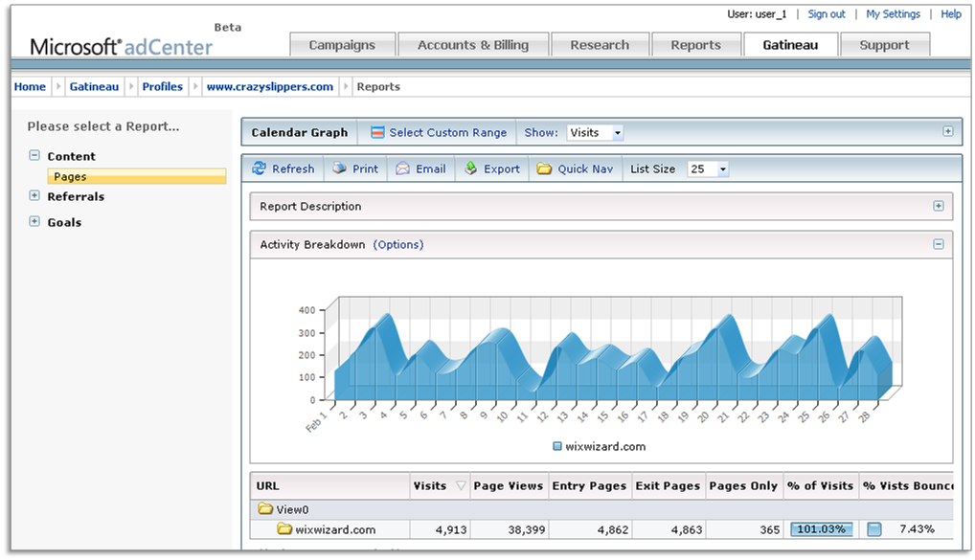
Task: Open the Activity Breakdown Options link
Action: tap(398, 244)
